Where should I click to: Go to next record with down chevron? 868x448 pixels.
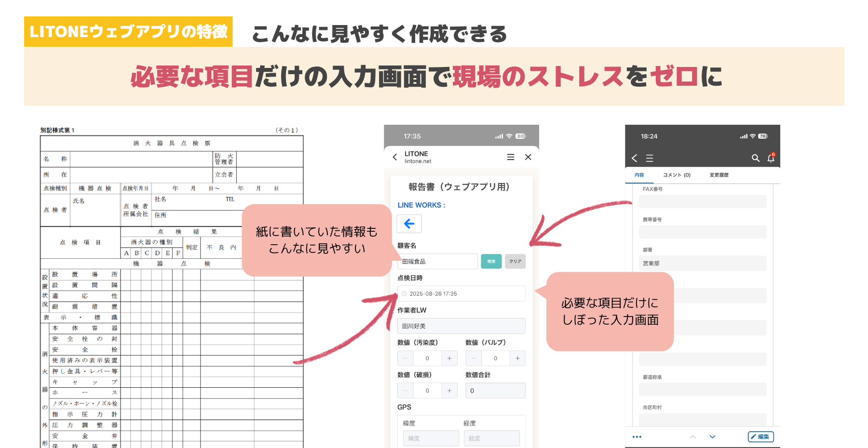click(712, 437)
